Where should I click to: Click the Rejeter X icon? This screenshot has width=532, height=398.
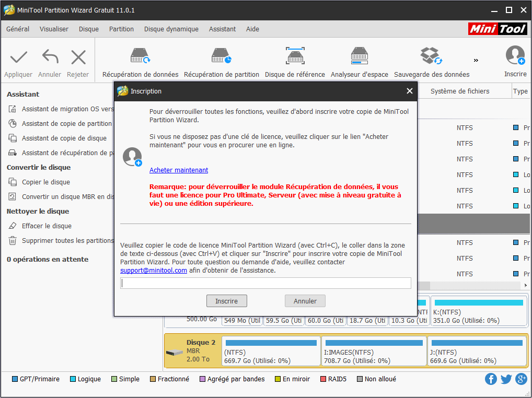point(78,57)
